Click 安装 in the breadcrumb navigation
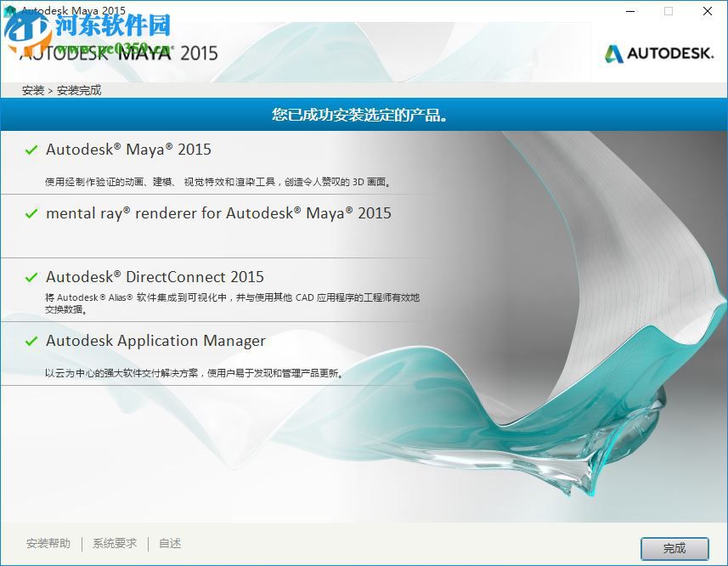 [x=32, y=89]
